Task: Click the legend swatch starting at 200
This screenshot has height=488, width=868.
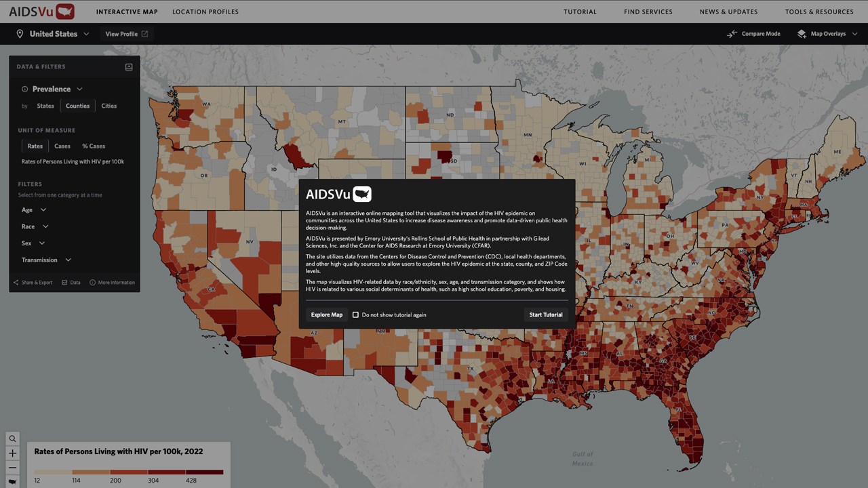Action: pyautogui.click(x=129, y=472)
